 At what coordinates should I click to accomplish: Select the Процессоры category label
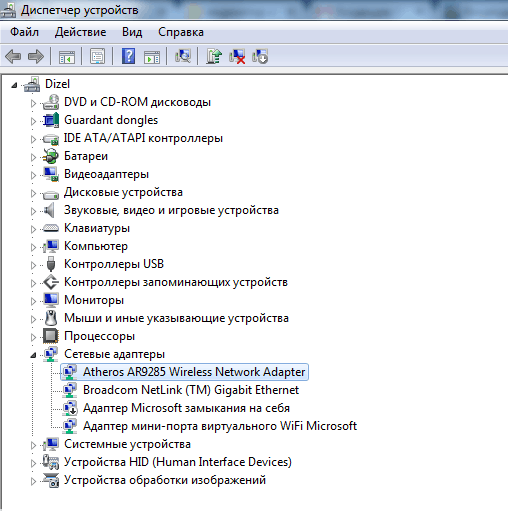tap(99, 336)
